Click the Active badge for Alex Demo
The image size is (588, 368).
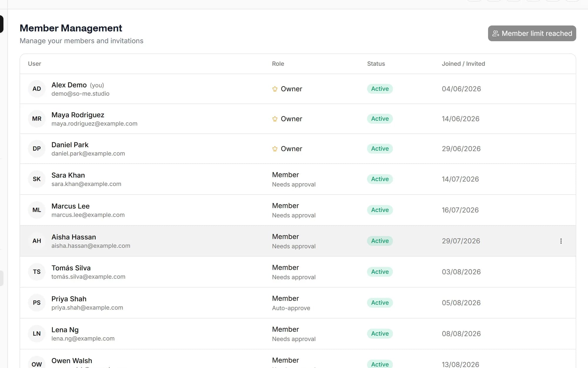380,89
